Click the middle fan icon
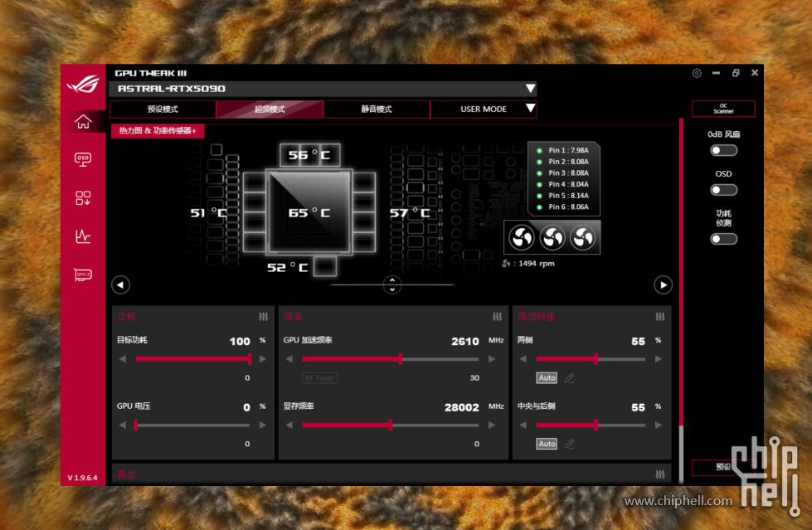Viewport: 812px width, 530px height. 552,238
